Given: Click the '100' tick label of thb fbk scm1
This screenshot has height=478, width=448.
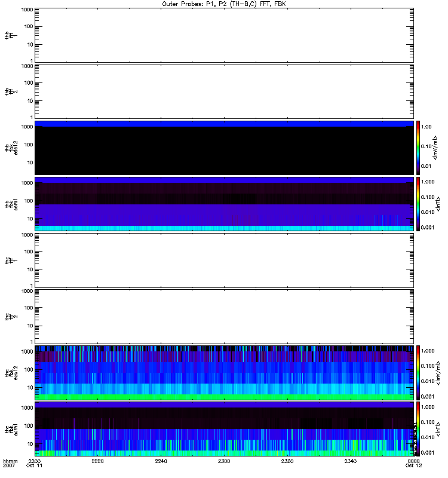Looking at the screenshot, I should pos(29,201).
